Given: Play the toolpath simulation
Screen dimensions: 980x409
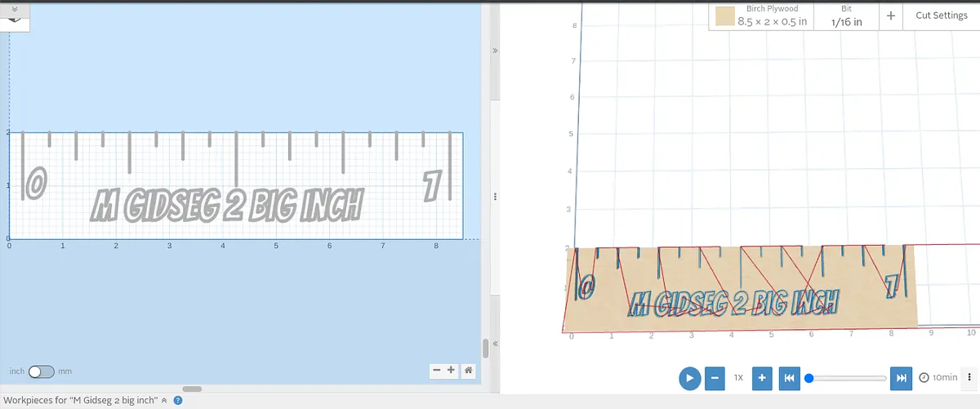Looking at the screenshot, I should (x=690, y=378).
